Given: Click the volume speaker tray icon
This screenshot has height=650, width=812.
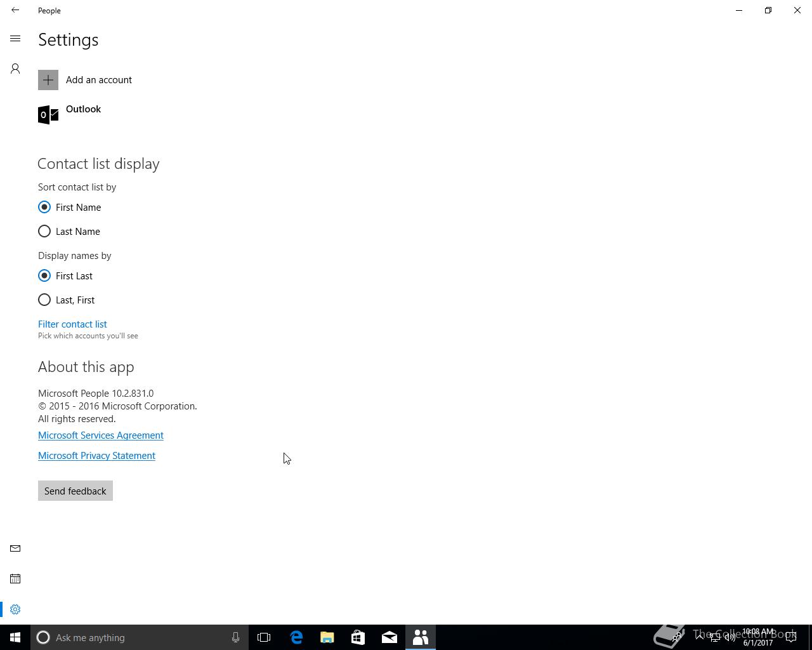Looking at the screenshot, I should 730,637.
